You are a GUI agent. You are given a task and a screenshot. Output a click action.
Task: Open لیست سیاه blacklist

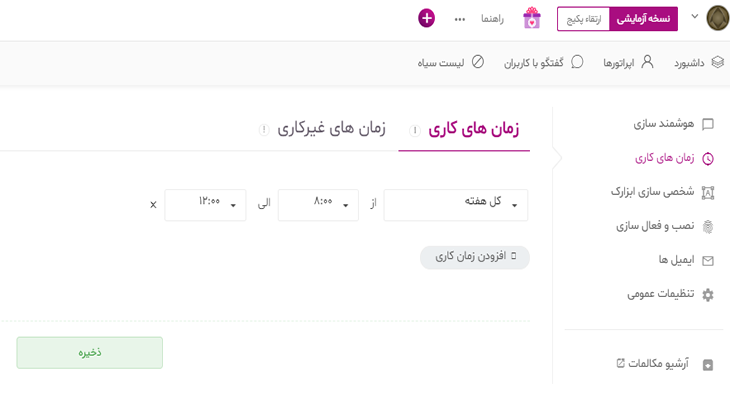pyautogui.click(x=450, y=62)
